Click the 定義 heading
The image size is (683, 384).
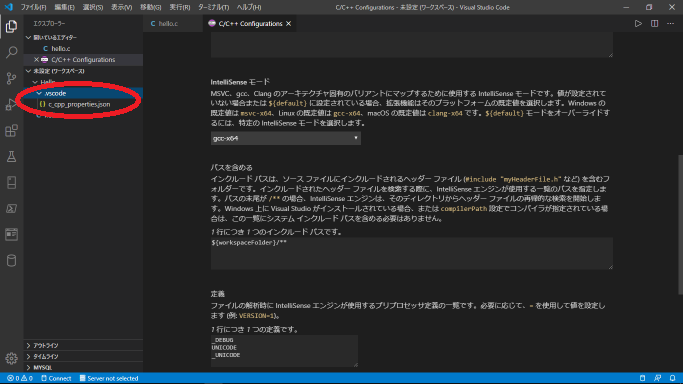(218, 294)
